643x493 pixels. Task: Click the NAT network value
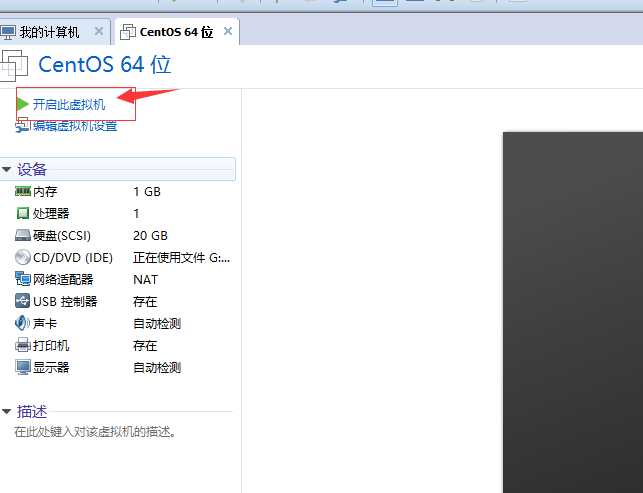145,280
